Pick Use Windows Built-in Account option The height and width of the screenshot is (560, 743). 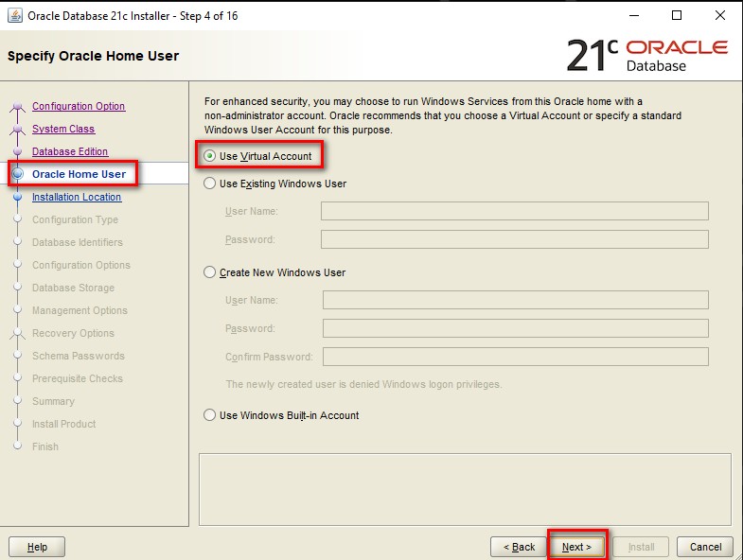[x=210, y=415]
